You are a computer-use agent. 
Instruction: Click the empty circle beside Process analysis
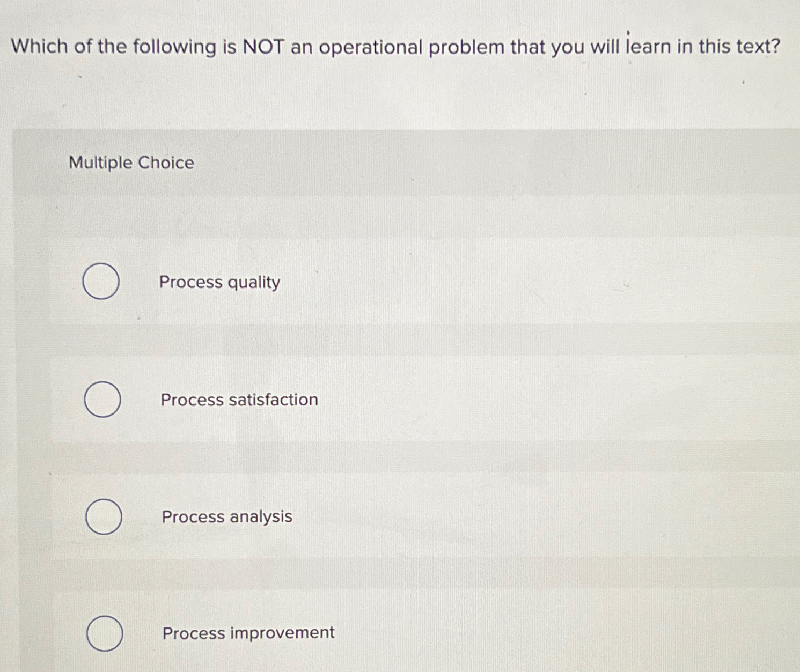[x=102, y=516]
